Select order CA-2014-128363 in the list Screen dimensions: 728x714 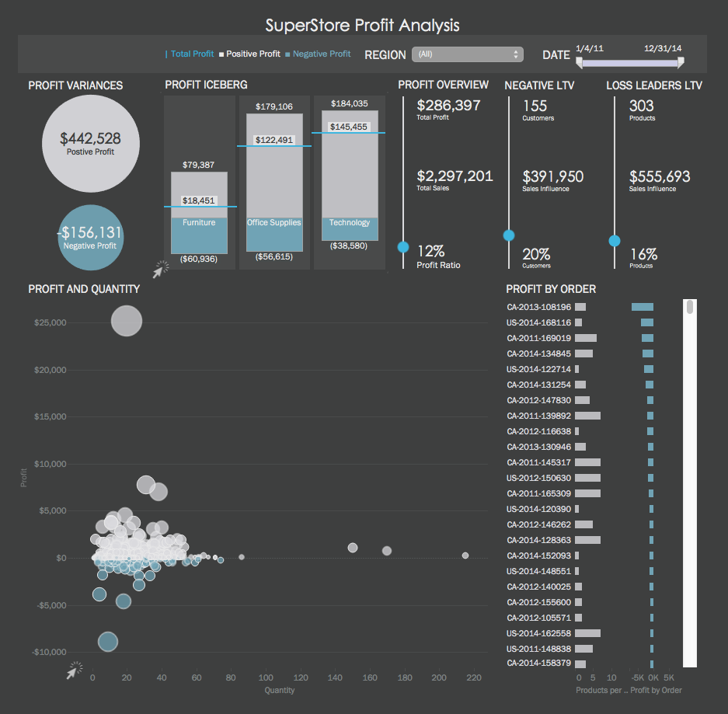point(538,541)
